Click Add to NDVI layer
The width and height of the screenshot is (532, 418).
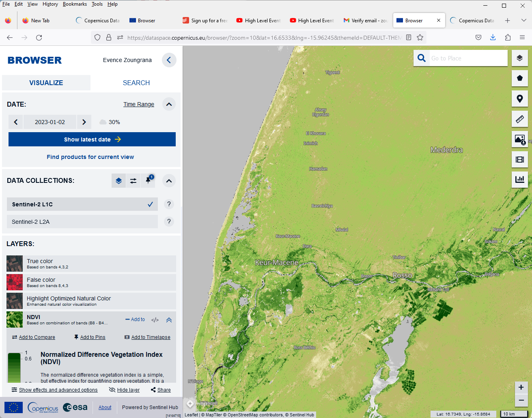pyautogui.click(x=135, y=319)
